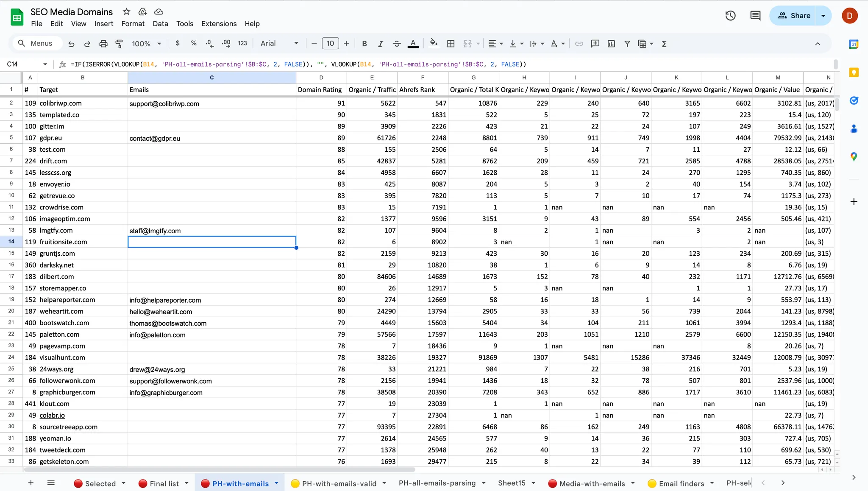View cloud save status icon

159,11
